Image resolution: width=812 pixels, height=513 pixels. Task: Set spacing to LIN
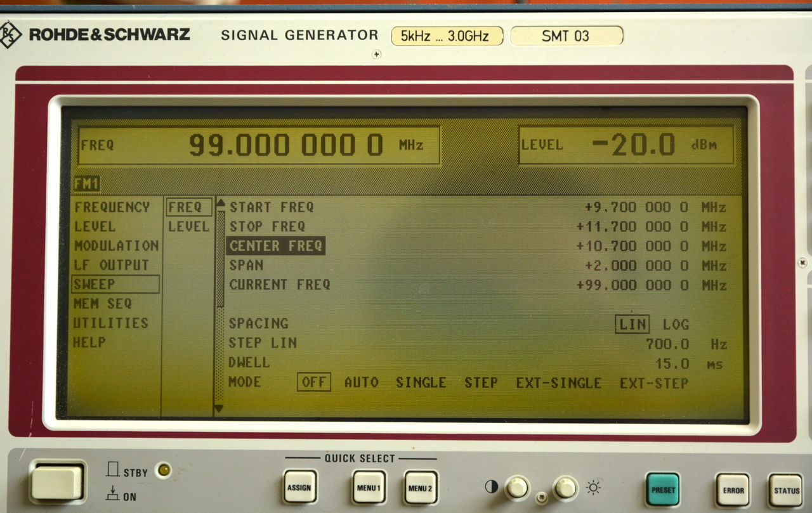coord(632,324)
